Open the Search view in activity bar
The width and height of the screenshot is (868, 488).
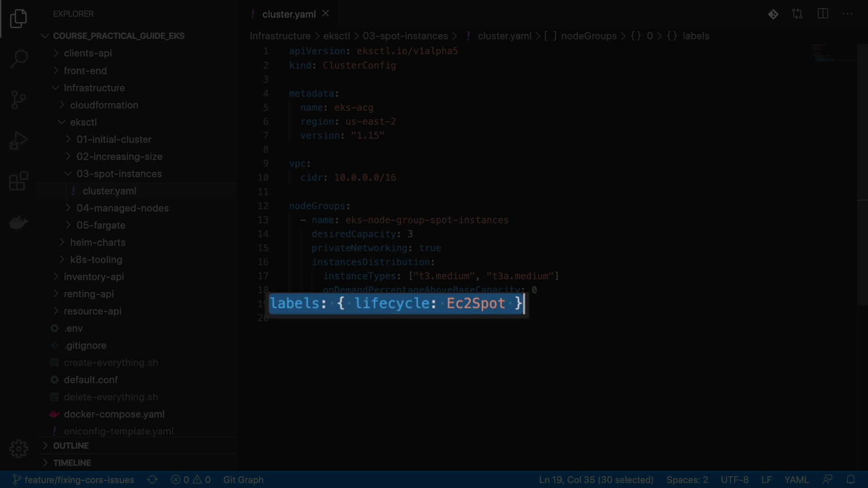point(19,59)
